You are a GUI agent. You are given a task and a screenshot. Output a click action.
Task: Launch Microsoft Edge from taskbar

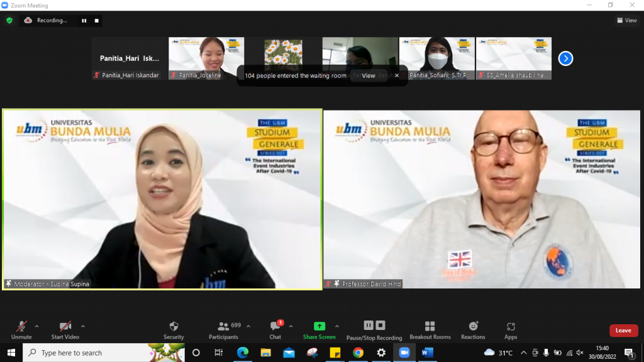coord(242,353)
